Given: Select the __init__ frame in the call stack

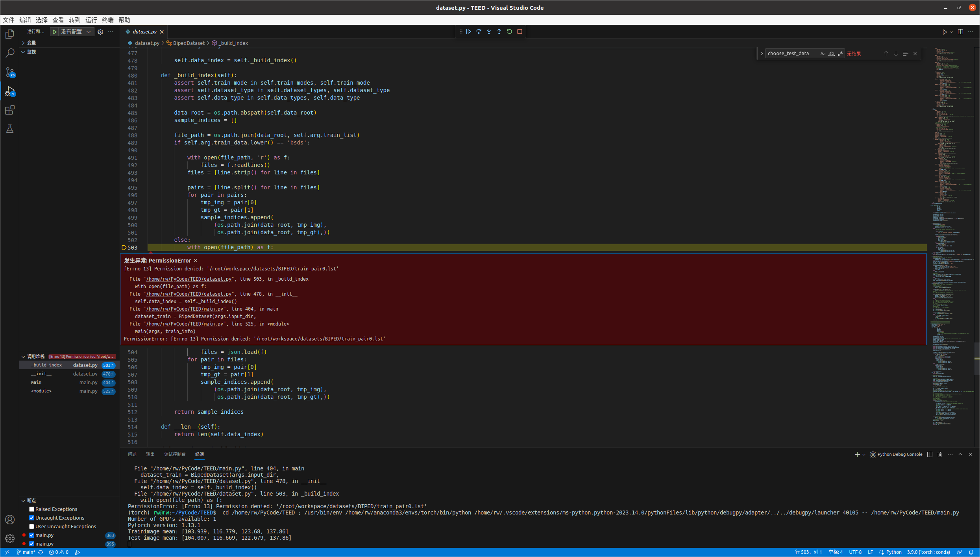Looking at the screenshot, I should [41, 374].
